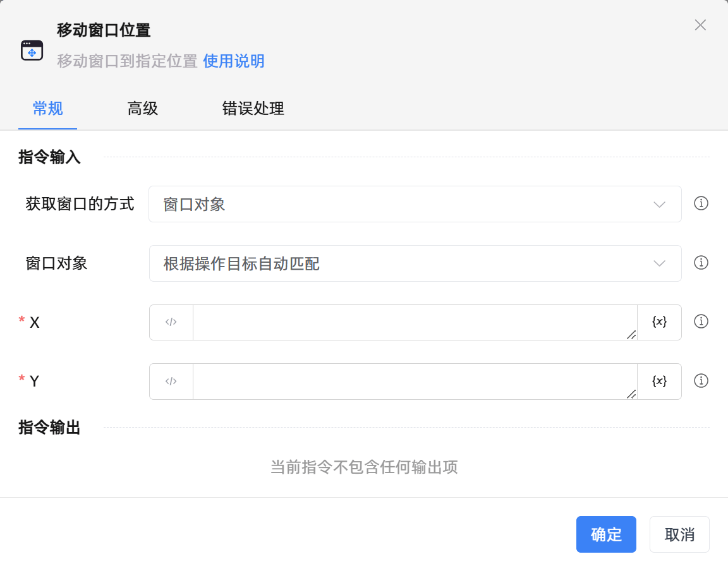728x571 pixels.
Task: Open the variable picker {x} for the X field
Action: 660,322
